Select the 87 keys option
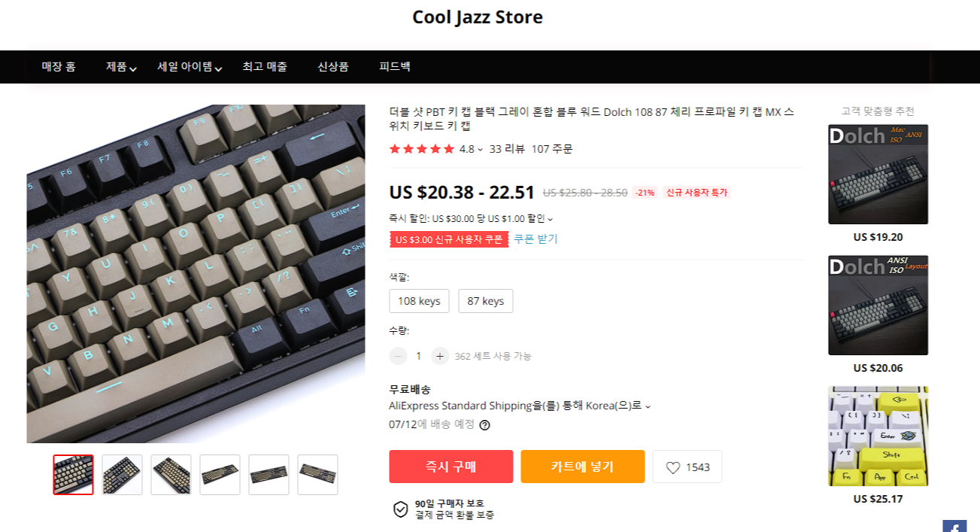Viewport: 980px width, 532px height. pos(486,301)
